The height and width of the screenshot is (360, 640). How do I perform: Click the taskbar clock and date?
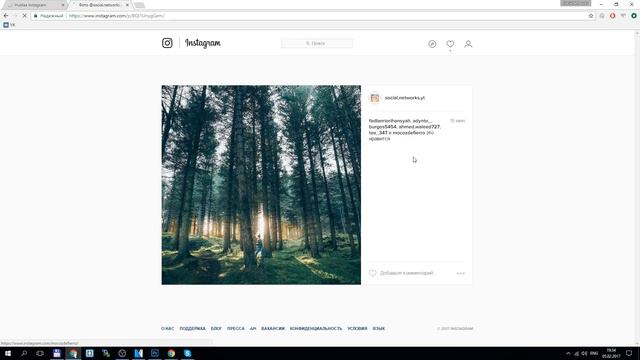tap(611, 353)
